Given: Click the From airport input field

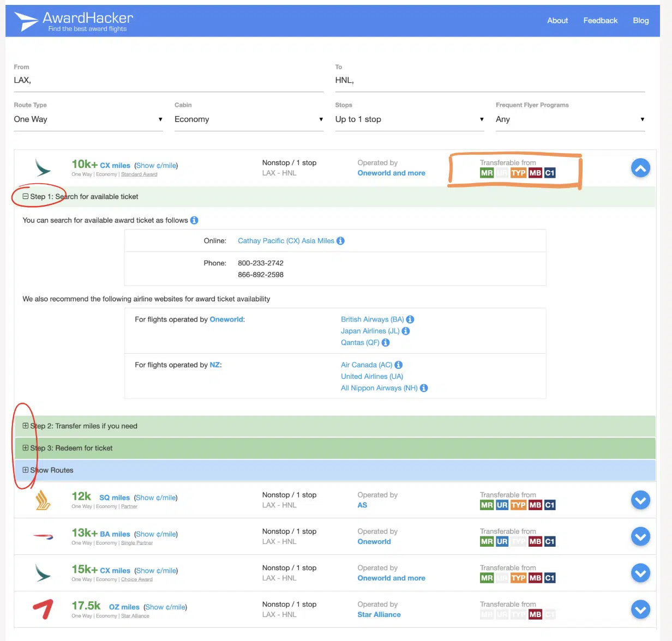Looking at the screenshot, I should click(x=168, y=81).
